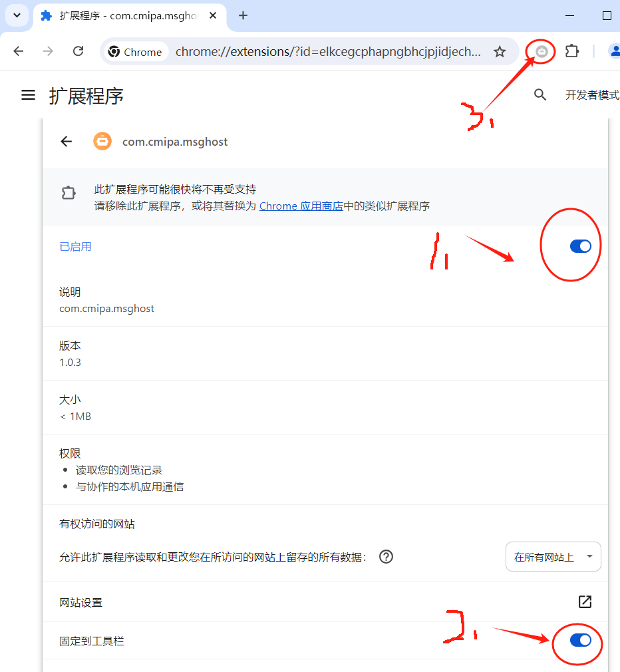
Task: Bookmark this page with the star icon
Action: click(x=500, y=52)
